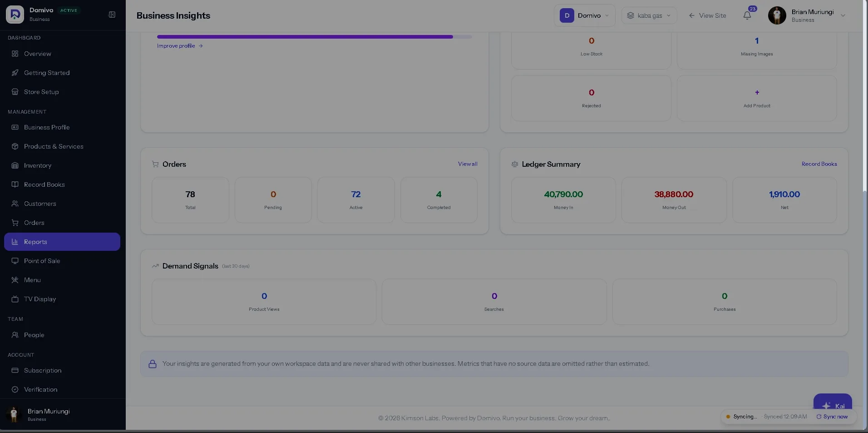Click the Orders cart icon in sidebar
Image resolution: width=868 pixels, height=433 pixels.
tap(15, 223)
